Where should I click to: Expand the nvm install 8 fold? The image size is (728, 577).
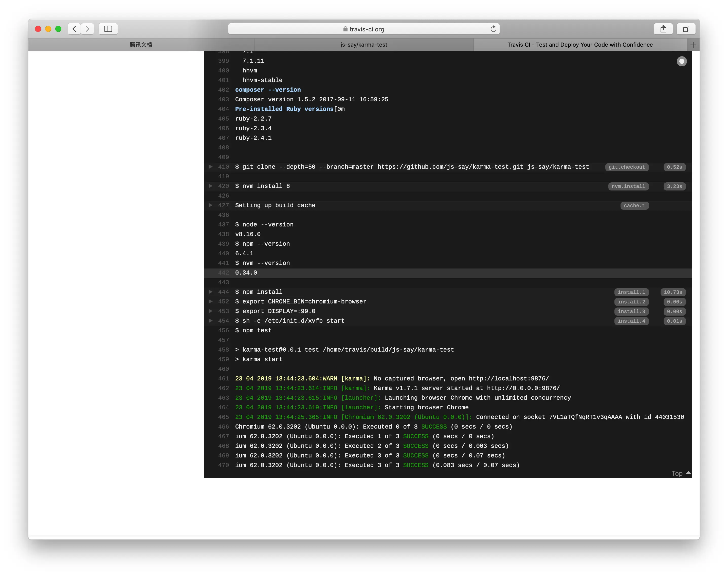pyautogui.click(x=210, y=186)
